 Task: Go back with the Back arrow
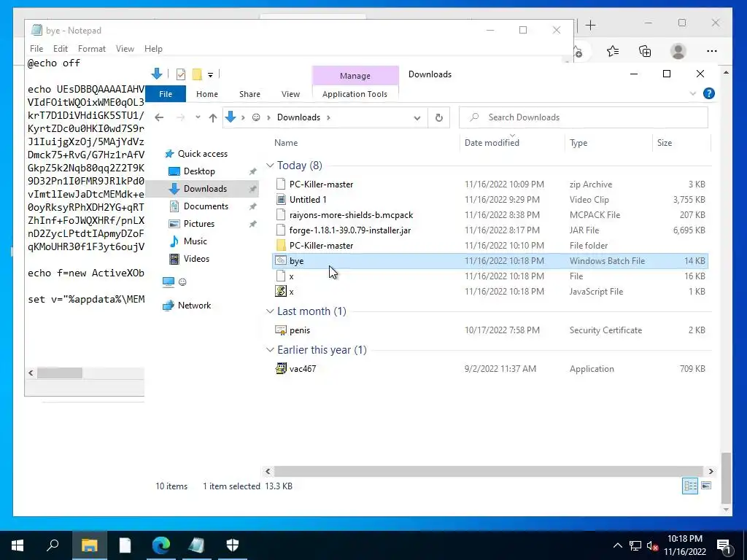[159, 117]
